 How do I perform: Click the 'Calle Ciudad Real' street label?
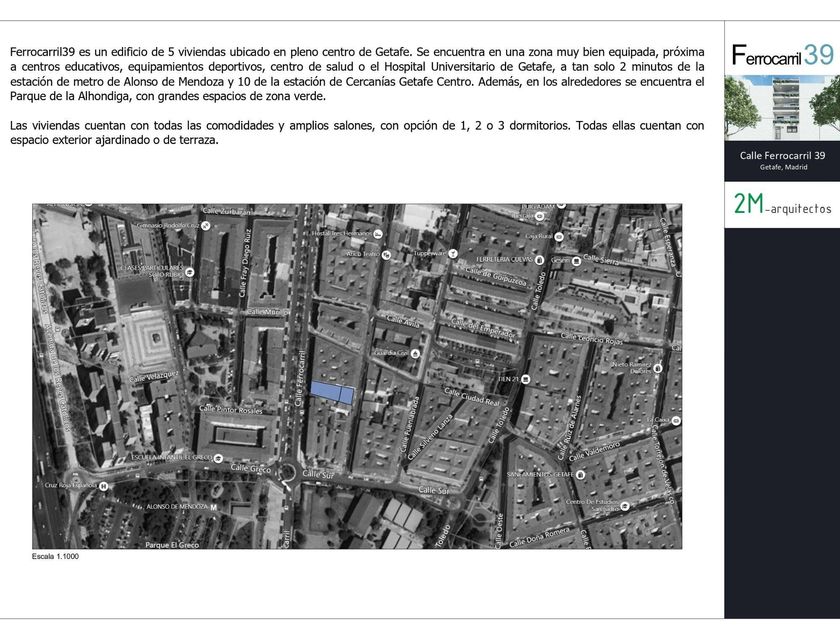471,396
